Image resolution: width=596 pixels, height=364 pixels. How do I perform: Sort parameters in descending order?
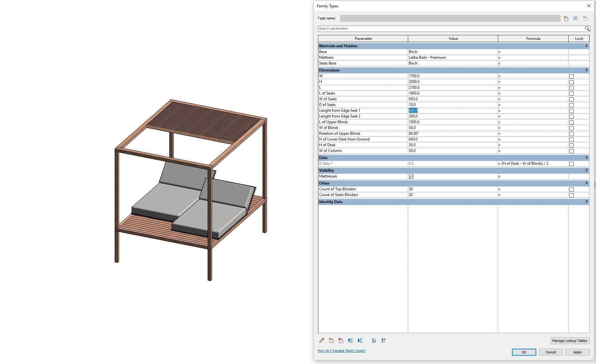point(383,341)
